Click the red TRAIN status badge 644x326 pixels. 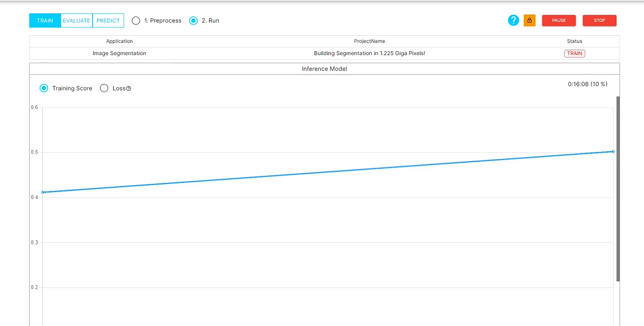[575, 53]
